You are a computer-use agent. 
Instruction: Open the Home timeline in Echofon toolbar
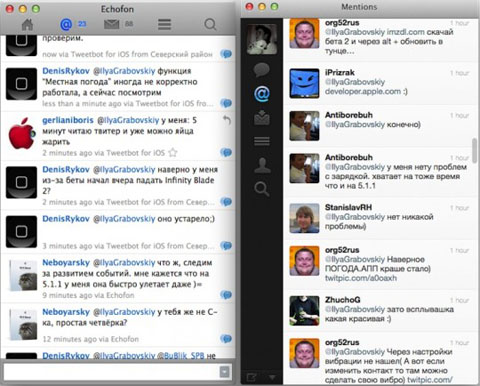pyautogui.click(x=27, y=25)
